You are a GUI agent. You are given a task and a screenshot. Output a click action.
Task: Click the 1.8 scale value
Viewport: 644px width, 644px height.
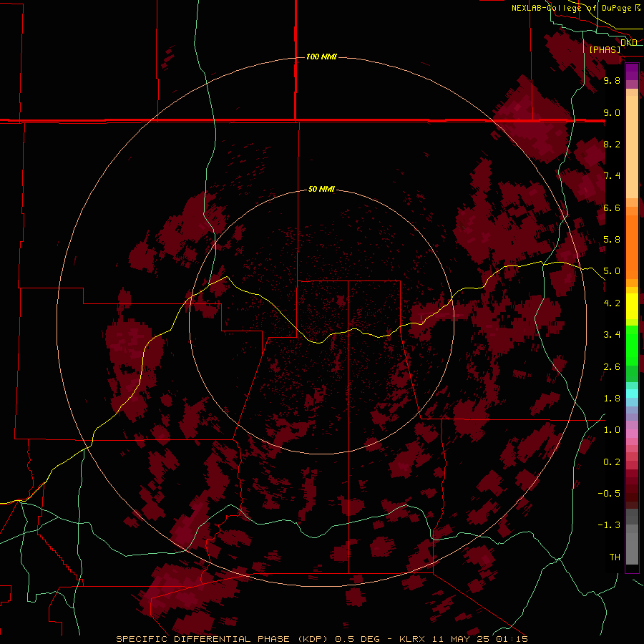pyautogui.click(x=612, y=399)
